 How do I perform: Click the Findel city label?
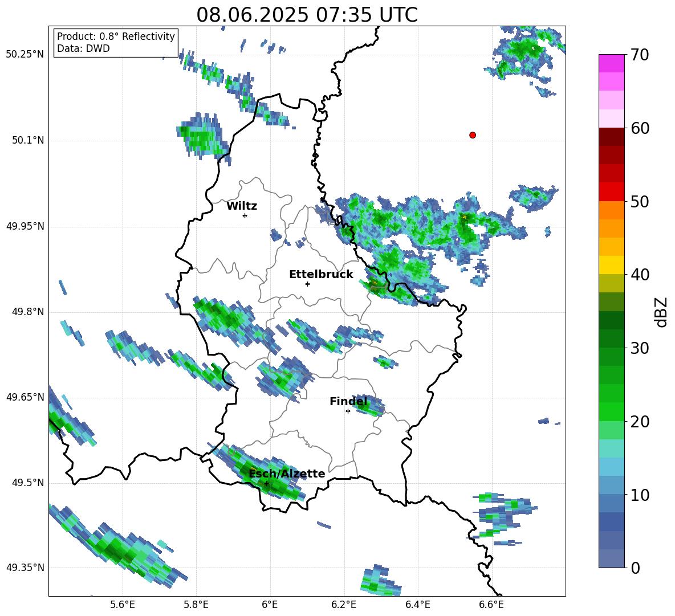[x=348, y=401]
